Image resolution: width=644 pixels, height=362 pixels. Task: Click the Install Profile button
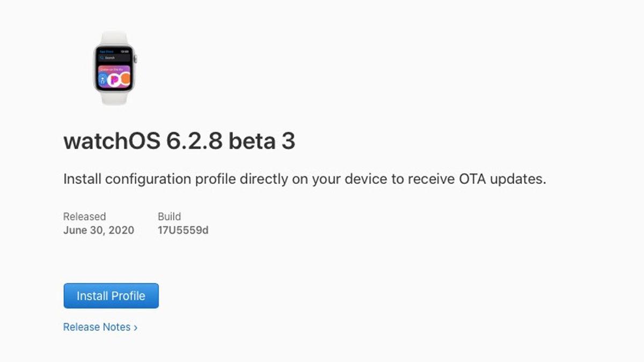tap(111, 295)
